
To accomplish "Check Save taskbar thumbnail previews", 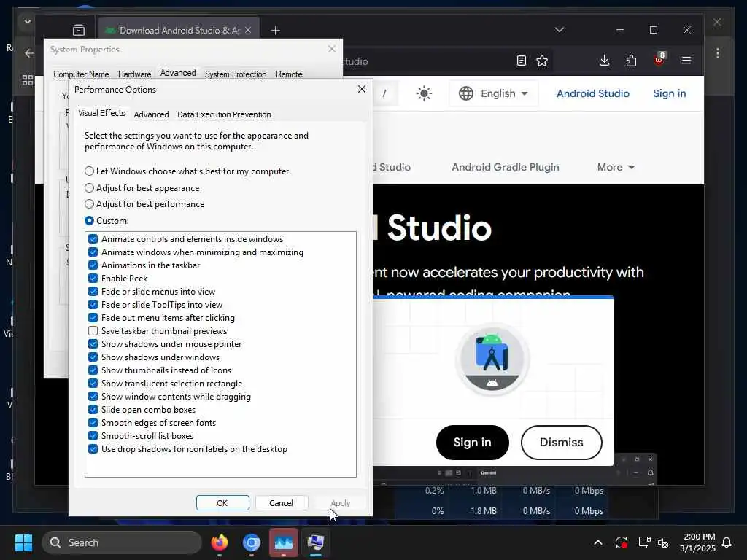I will [x=93, y=331].
